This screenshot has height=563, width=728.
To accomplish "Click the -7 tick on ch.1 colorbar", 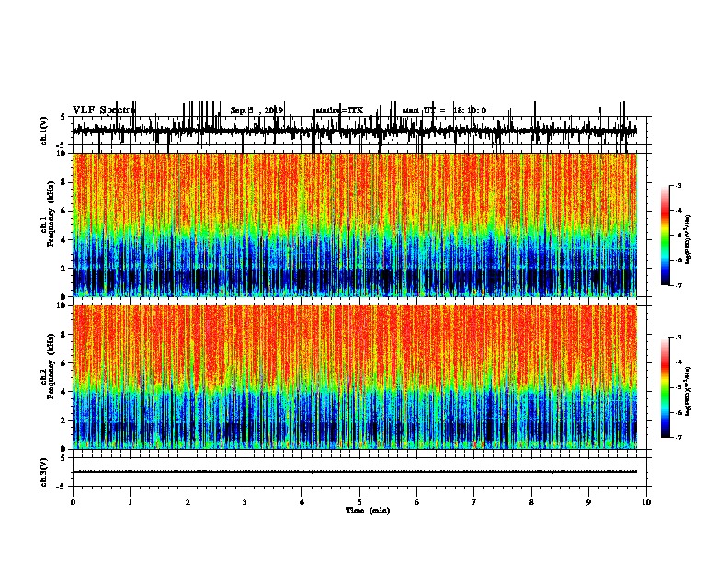I will click(x=677, y=285).
